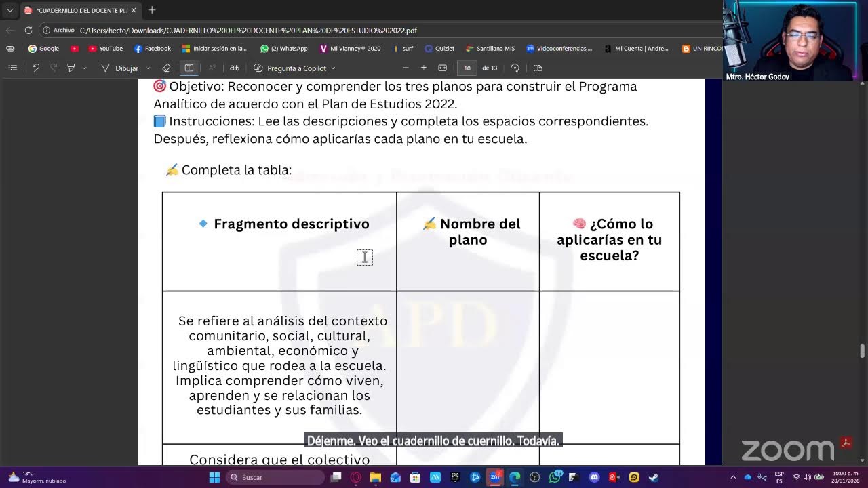
Task: Open Facebook bookmark
Action: point(153,49)
